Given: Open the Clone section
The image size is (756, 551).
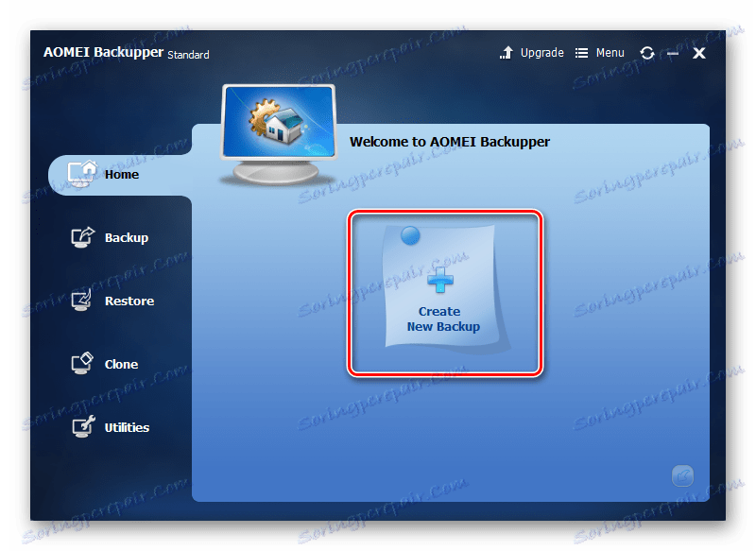Looking at the screenshot, I should point(122,364).
